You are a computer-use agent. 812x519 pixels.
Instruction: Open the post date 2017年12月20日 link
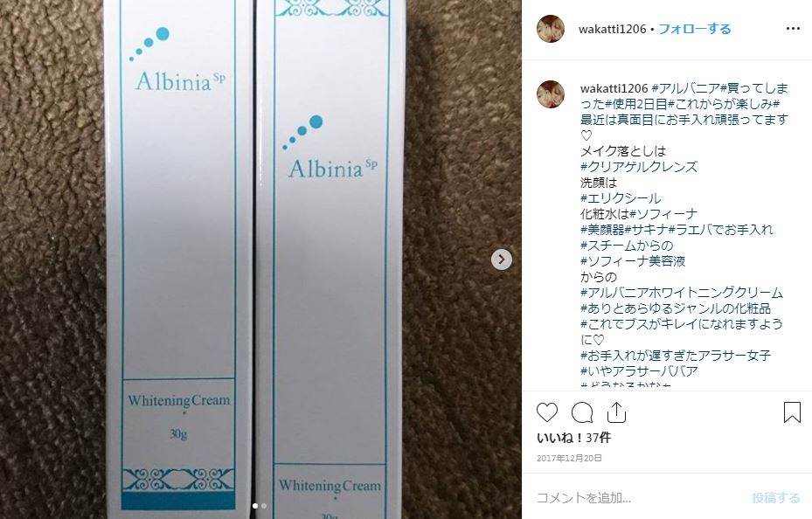click(x=569, y=458)
